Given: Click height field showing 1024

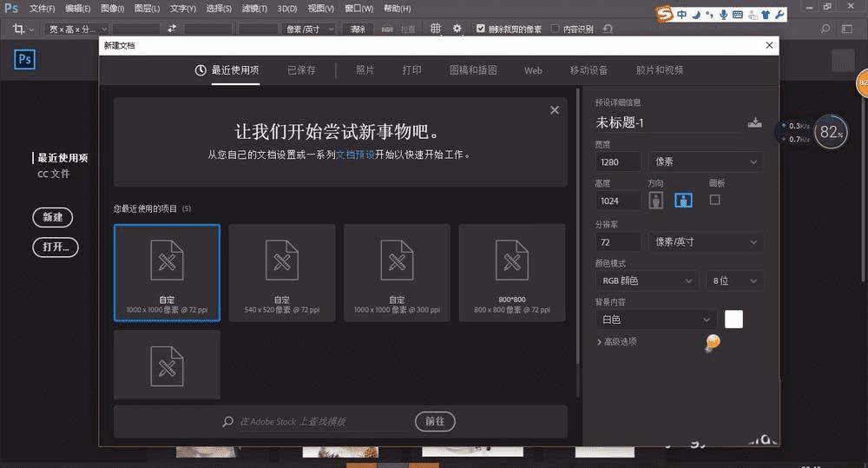Looking at the screenshot, I should 618,201.
